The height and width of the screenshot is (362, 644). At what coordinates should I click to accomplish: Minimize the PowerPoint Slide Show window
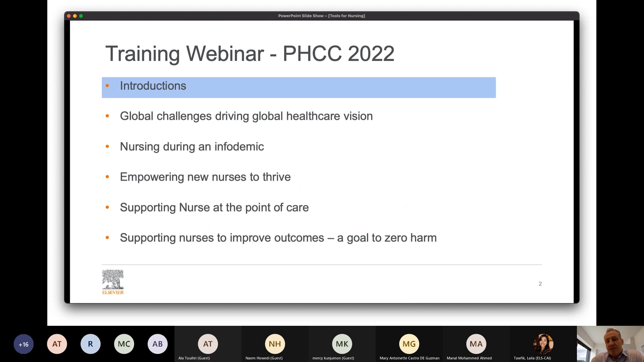pyautogui.click(x=75, y=16)
